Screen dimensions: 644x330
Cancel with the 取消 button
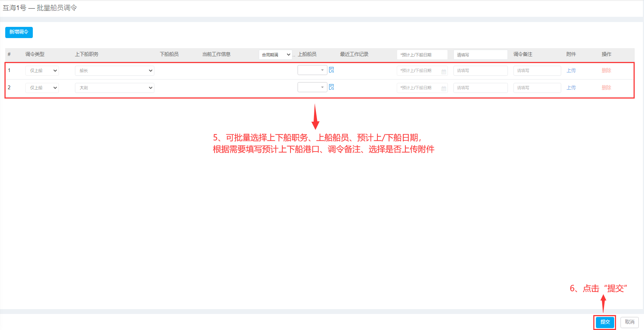(629, 322)
